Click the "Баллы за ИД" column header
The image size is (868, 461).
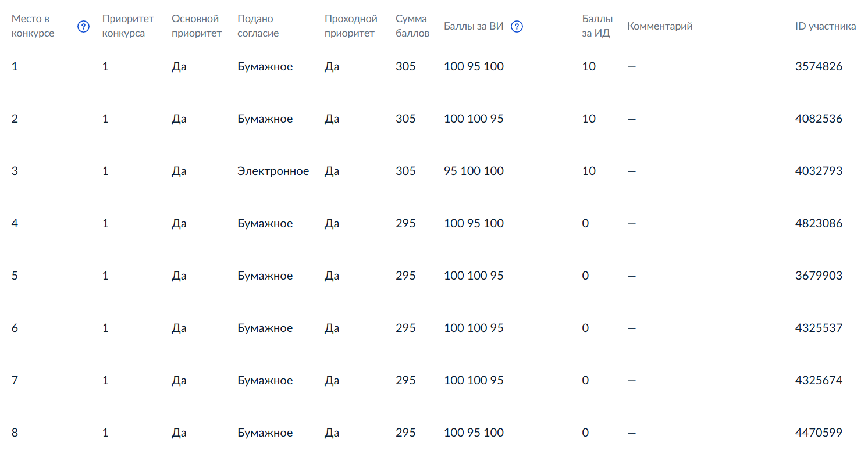click(597, 26)
